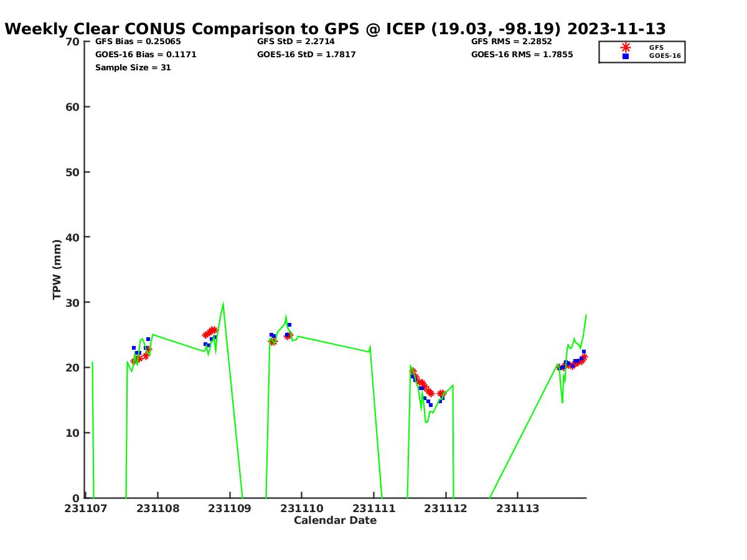Click the Sample Size = 31 annotation
This screenshot has height=560, width=747.
[x=133, y=67]
